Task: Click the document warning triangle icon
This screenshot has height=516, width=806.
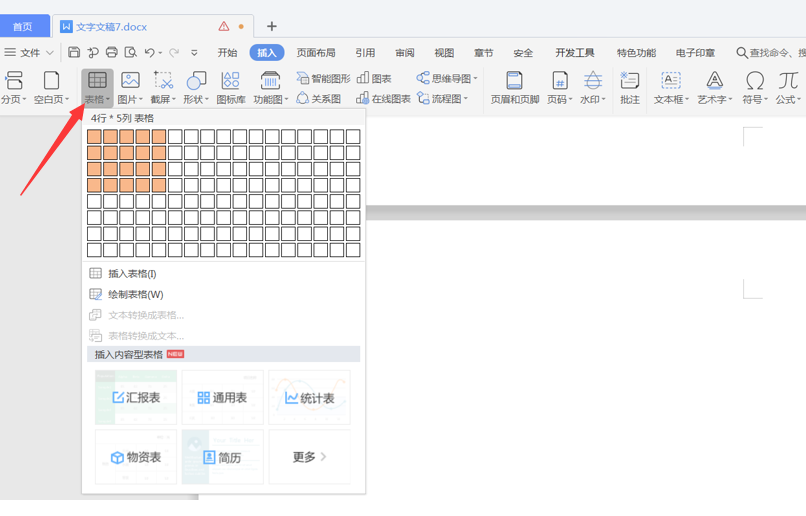Action: (x=224, y=26)
